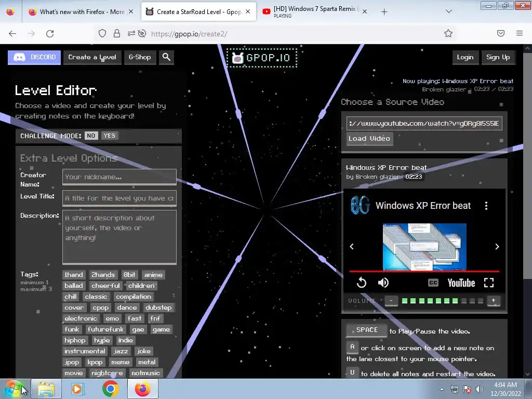Enter fullscreen in the YouTube player
Viewport: 532px width, 399px height.
488,283
